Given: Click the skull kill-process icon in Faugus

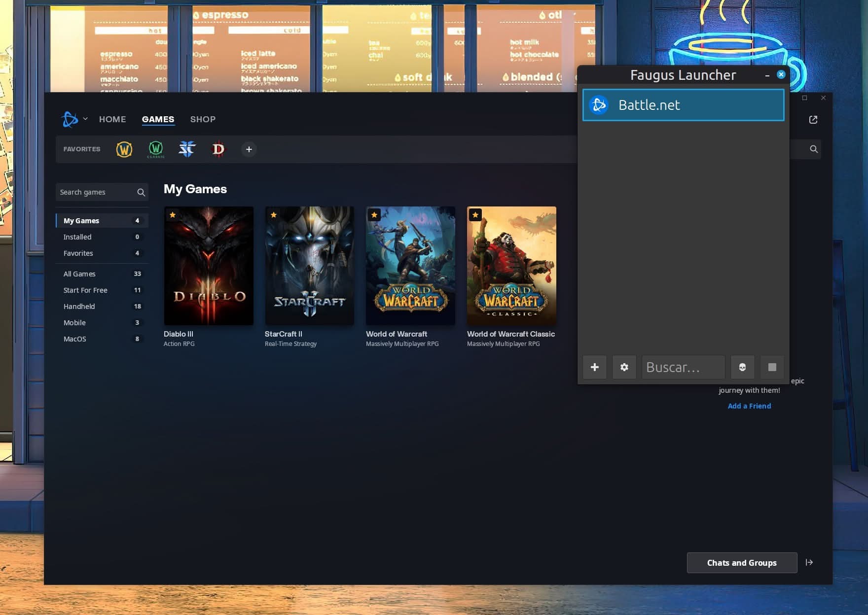Looking at the screenshot, I should tap(743, 367).
